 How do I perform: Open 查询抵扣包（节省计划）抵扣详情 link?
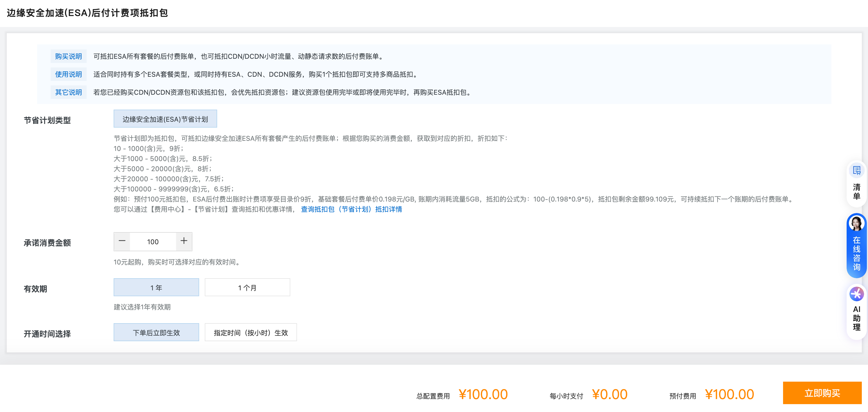click(351, 209)
